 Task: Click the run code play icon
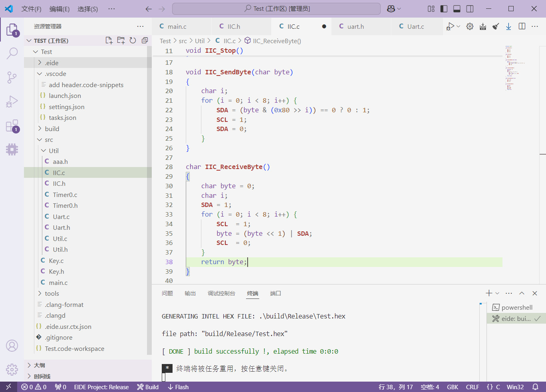[x=451, y=26]
